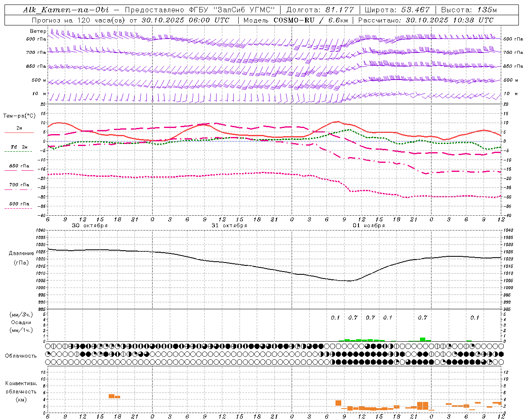Image resolution: width=525 pixels, height=420 pixels.
Task: Click the (гПа) pressure unit label
Action: [x=21, y=262]
